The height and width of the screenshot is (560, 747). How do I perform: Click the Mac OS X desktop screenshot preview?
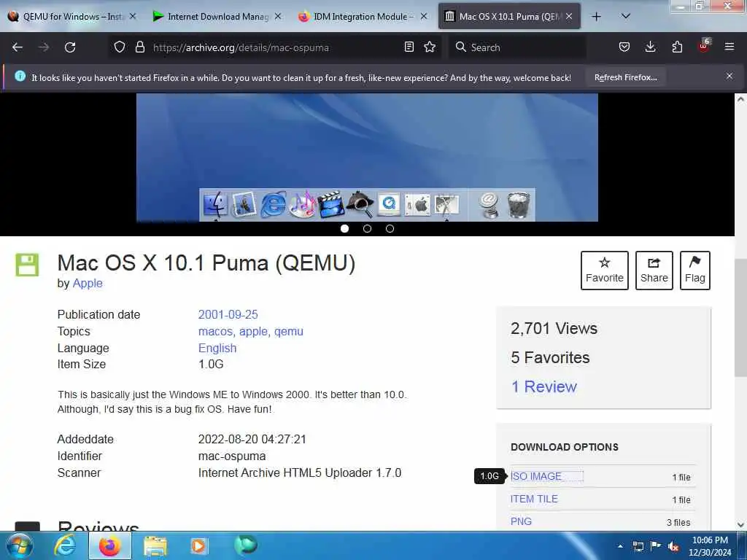pos(367,157)
